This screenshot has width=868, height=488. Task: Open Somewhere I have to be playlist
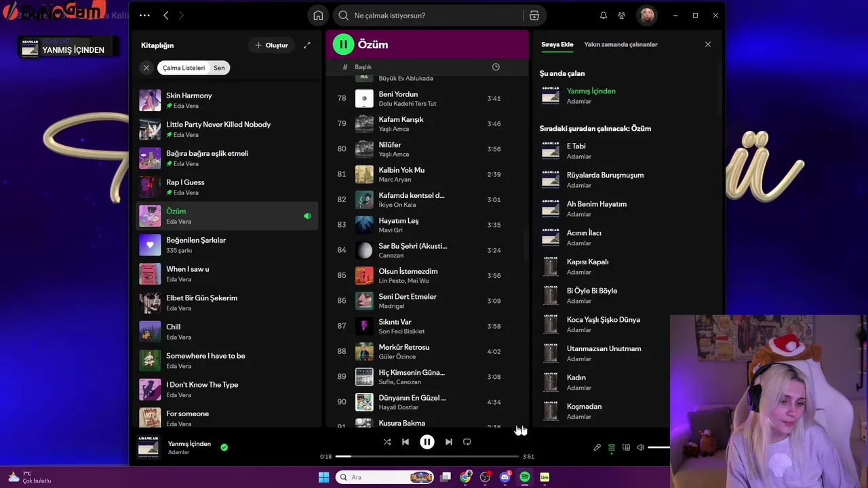[227, 361]
